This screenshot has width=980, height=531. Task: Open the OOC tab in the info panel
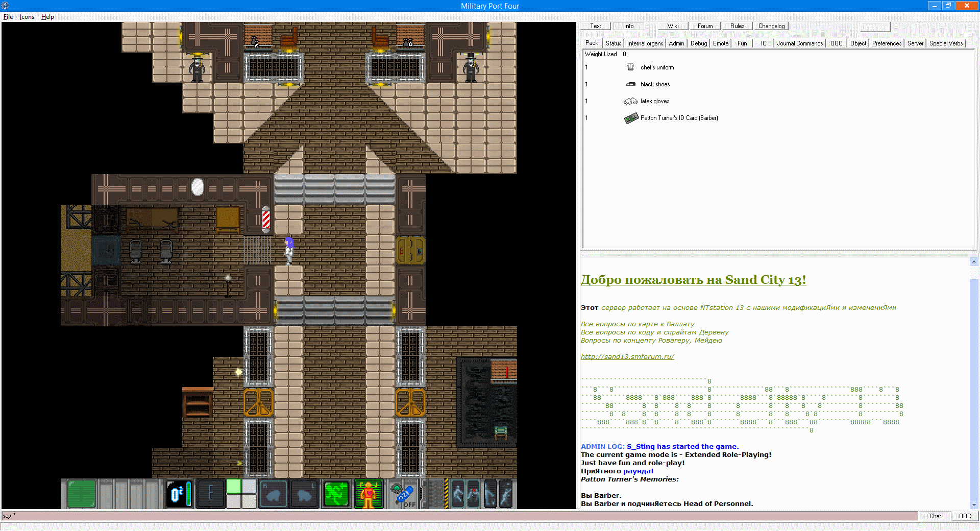pos(837,43)
